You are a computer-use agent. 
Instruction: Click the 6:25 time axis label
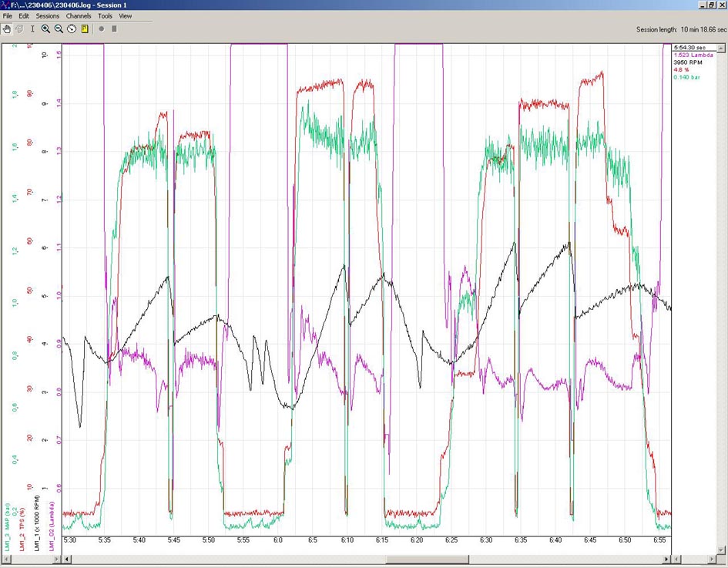click(x=451, y=540)
